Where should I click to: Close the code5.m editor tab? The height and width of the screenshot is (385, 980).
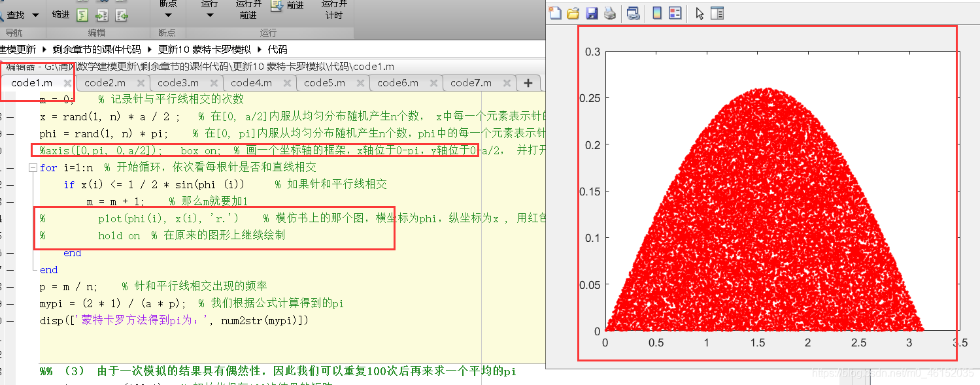pos(360,83)
